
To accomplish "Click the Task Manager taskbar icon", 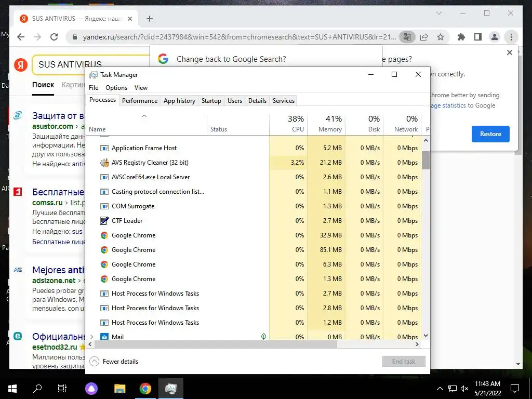I will pos(170,389).
